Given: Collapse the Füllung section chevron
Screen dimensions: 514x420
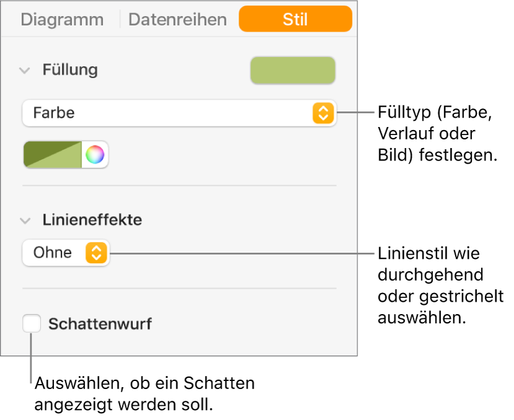Looking at the screenshot, I should tap(25, 70).
